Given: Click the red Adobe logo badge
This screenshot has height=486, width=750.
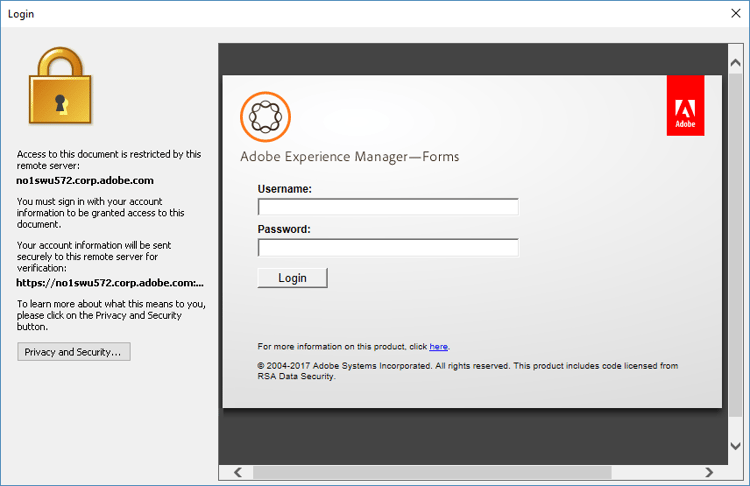Looking at the screenshot, I should 685,105.
